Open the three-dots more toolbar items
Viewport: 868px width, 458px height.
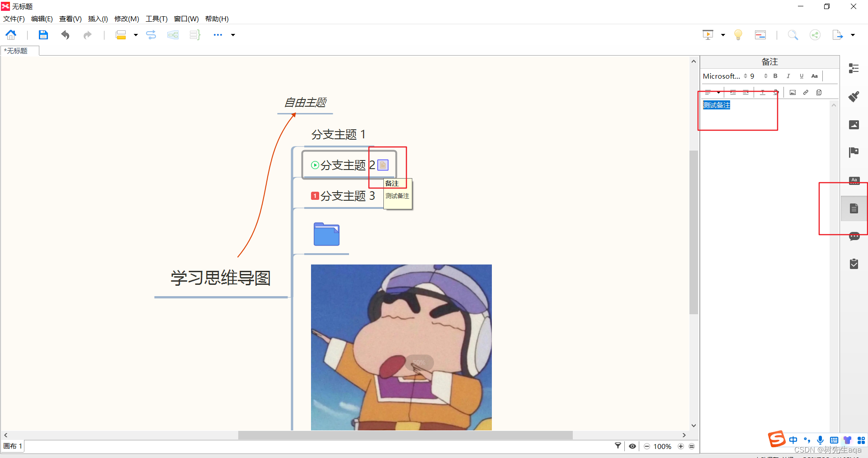point(218,35)
